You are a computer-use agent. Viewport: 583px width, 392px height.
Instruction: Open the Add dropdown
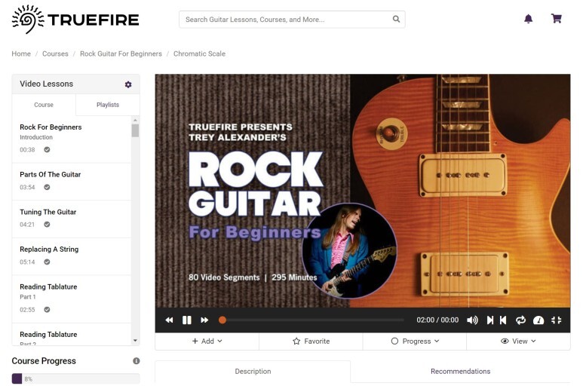point(207,341)
